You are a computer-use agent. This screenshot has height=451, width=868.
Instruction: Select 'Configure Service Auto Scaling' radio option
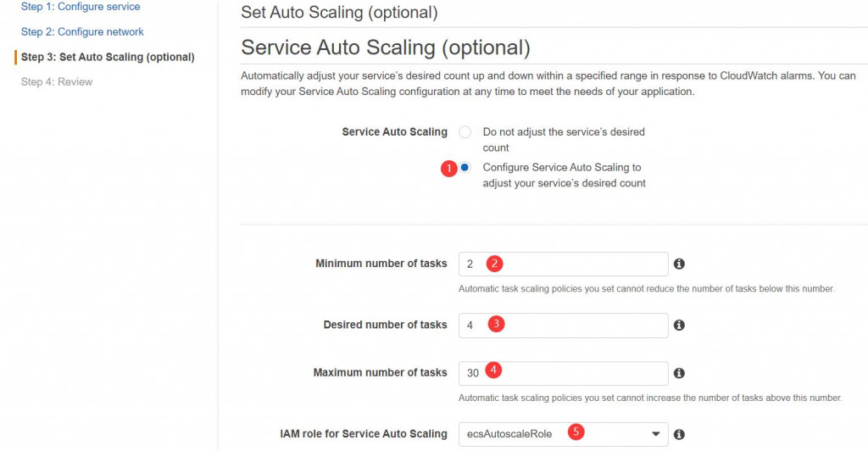point(465,167)
